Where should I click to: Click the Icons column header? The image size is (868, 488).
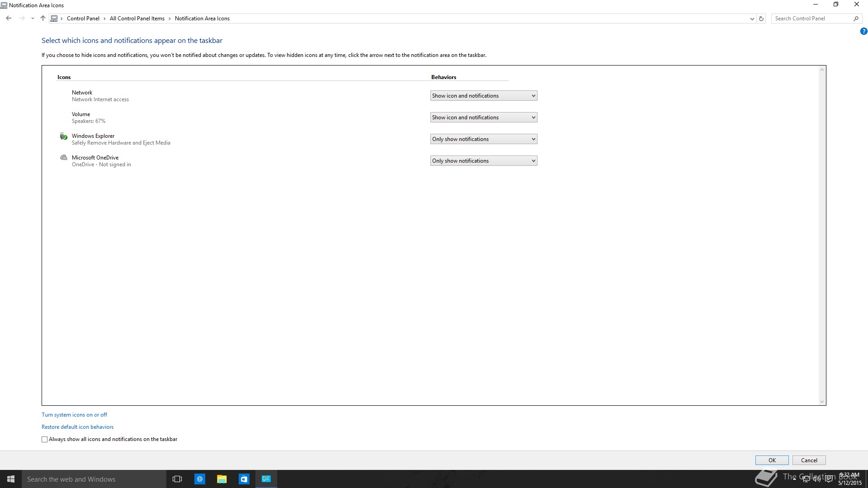[64, 77]
